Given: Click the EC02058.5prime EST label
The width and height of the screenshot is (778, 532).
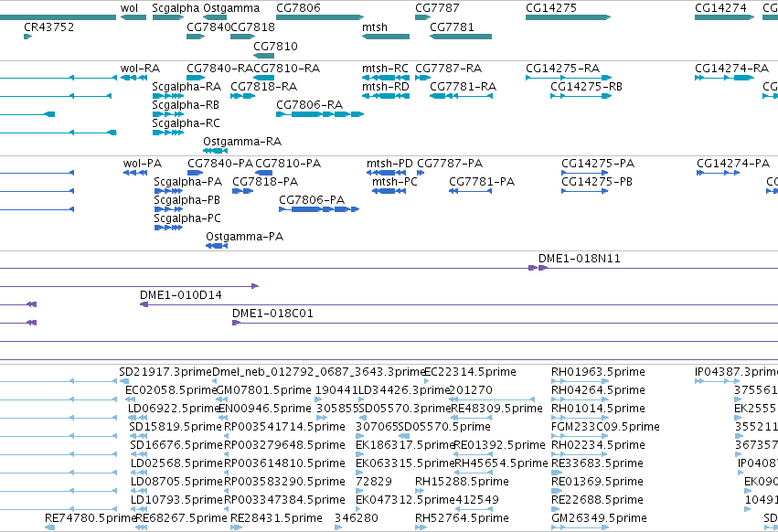Looking at the screenshot, I should [x=171, y=390].
